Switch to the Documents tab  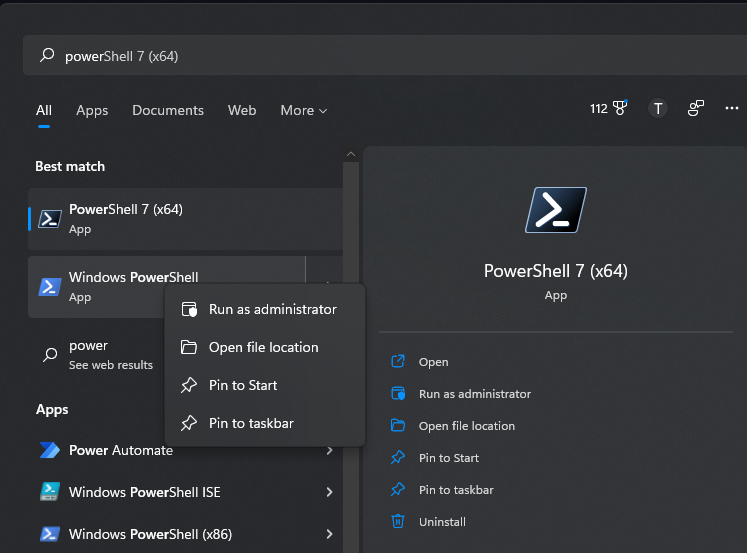click(x=168, y=110)
